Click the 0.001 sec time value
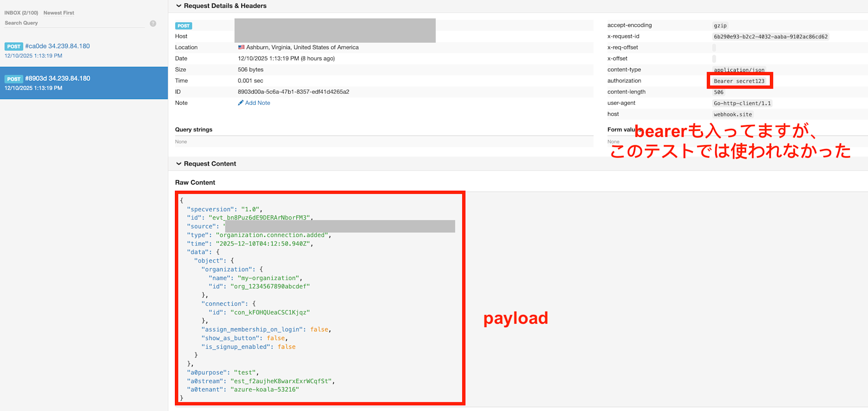 (x=250, y=81)
